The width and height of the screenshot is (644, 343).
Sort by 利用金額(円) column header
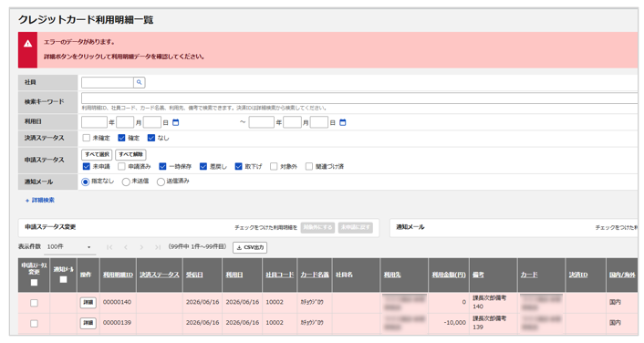449,275
